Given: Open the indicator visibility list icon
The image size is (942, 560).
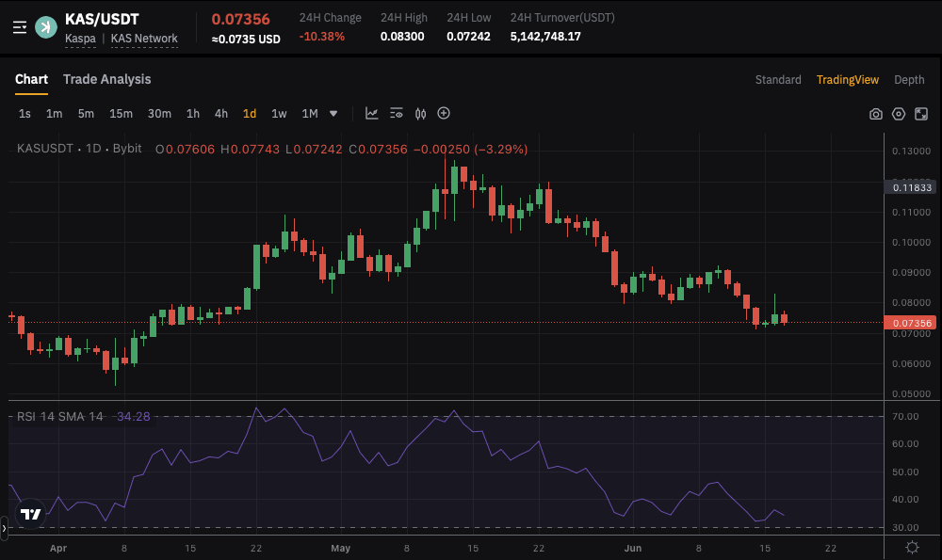Looking at the screenshot, I should point(397,114).
